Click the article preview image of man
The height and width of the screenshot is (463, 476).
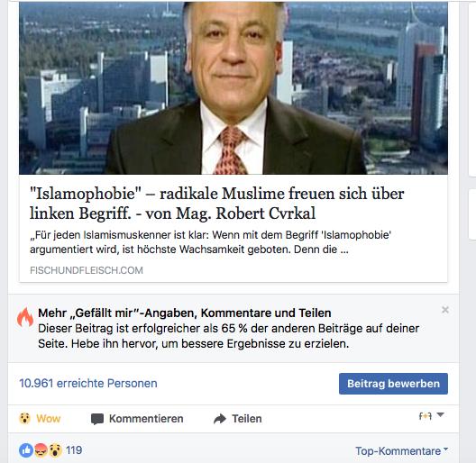pos(233,88)
